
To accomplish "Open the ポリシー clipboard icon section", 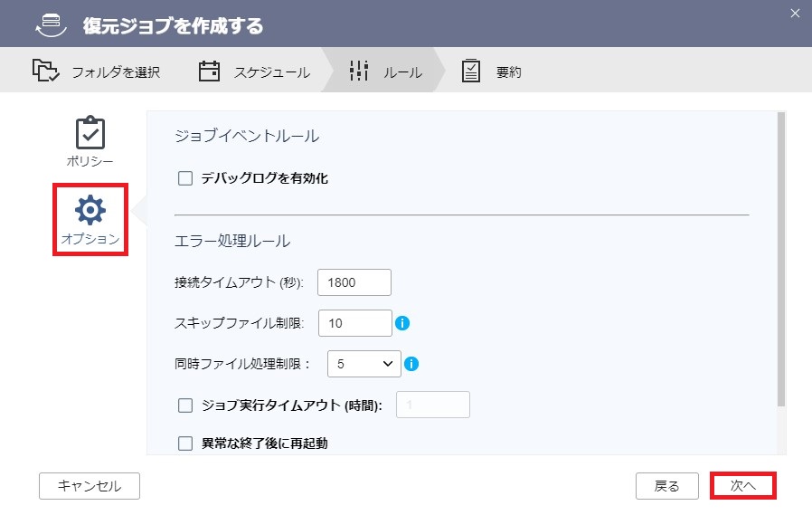I will click(x=90, y=133).
